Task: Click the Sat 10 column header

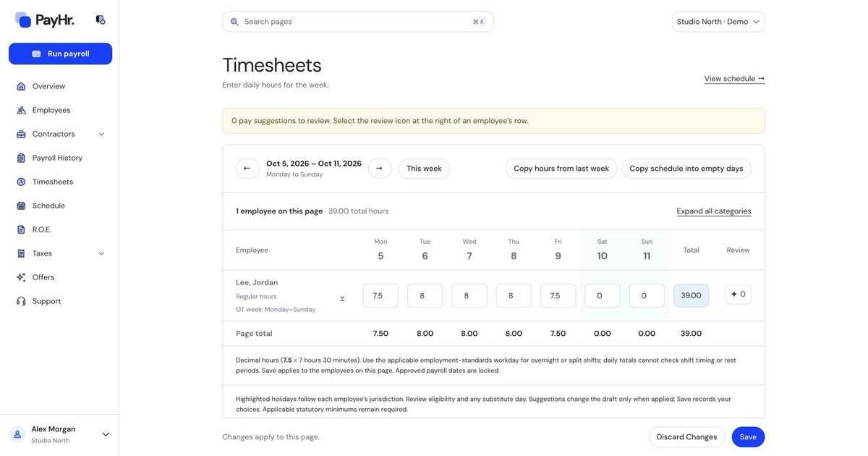Action: (603, 250)
